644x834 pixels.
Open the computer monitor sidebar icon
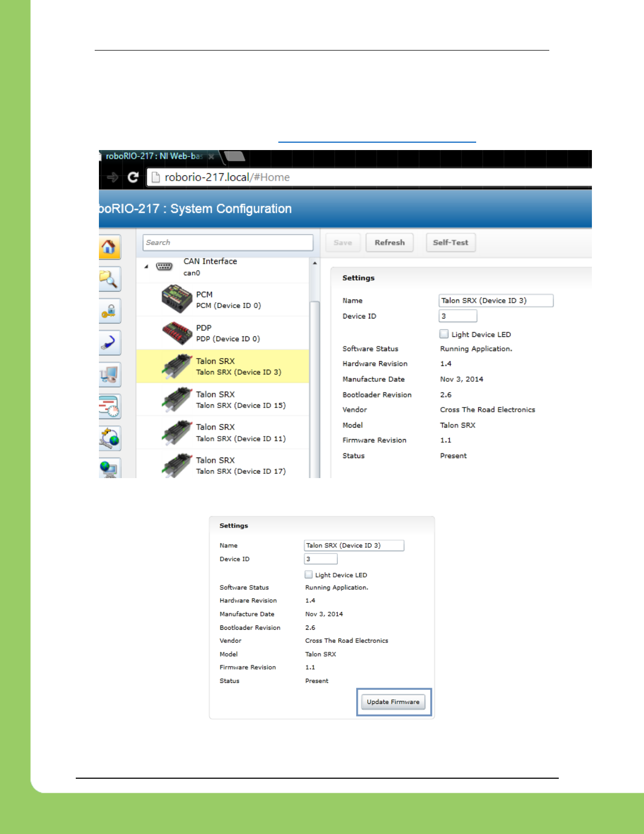(109, 374)
